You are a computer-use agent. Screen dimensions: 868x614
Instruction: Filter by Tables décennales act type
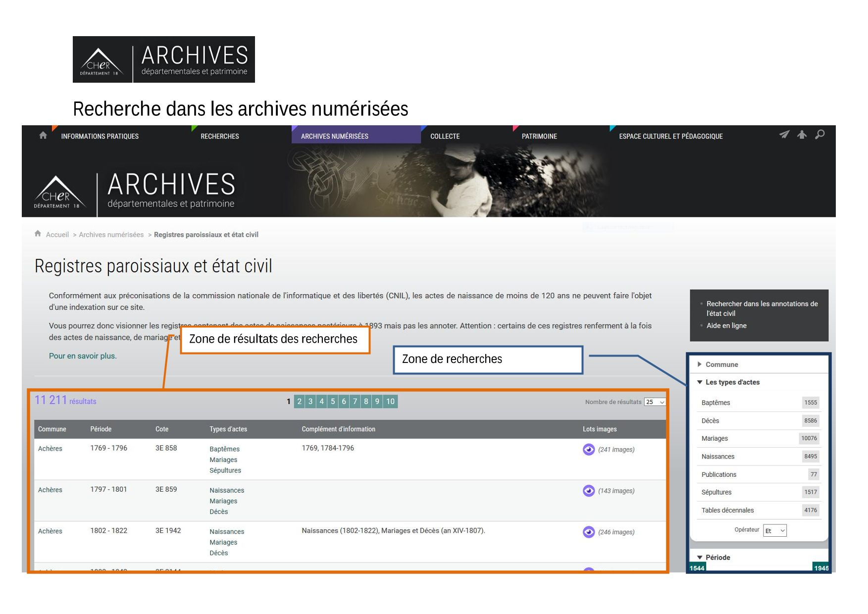coord(727,510)
